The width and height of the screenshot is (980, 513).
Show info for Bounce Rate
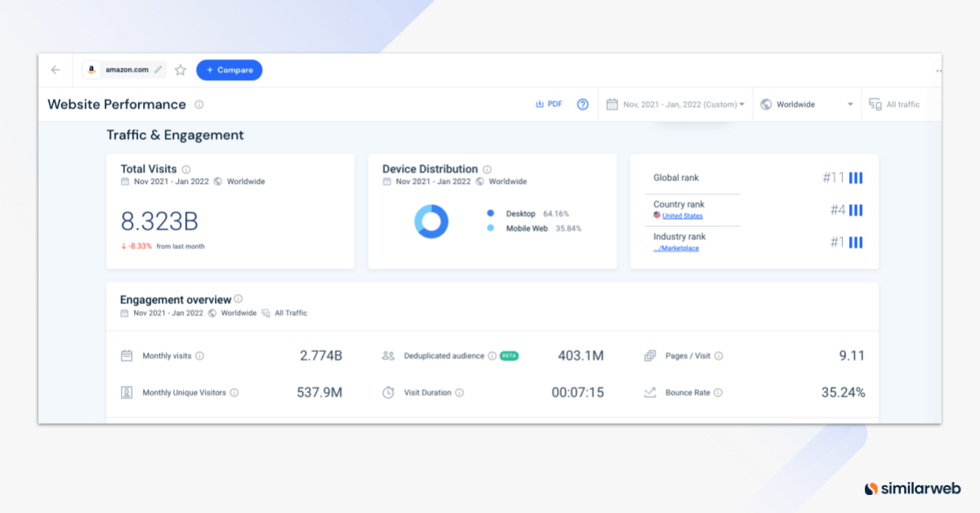tap(719, 393)
